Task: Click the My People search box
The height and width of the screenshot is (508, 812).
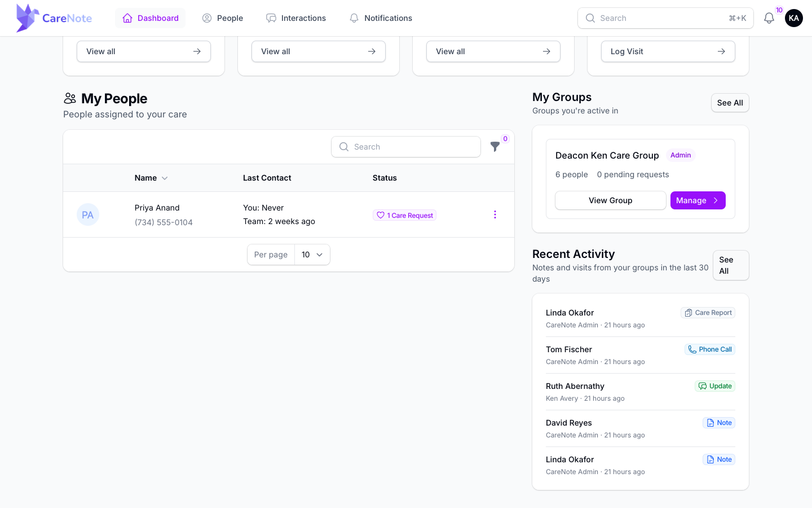Action: coord(406,147)
